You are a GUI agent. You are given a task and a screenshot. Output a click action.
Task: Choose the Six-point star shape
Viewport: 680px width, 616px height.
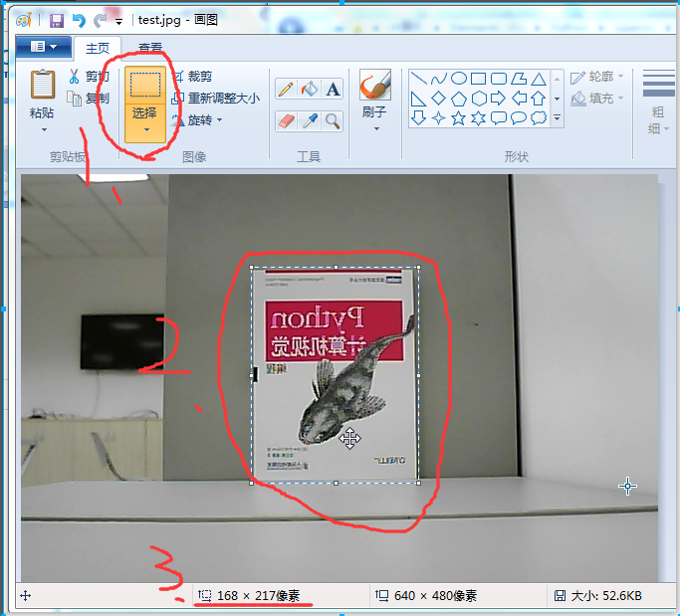coord(478,117)
